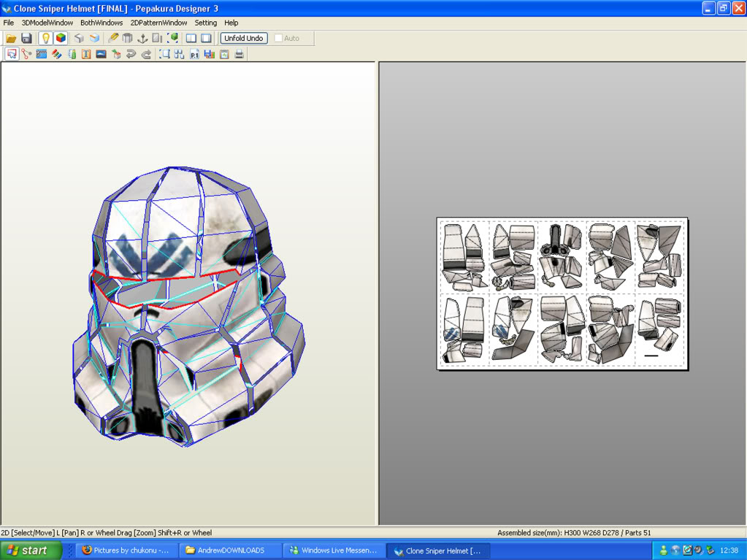Click the printer icon
The image size is (747, 560).
pos(240,54)
